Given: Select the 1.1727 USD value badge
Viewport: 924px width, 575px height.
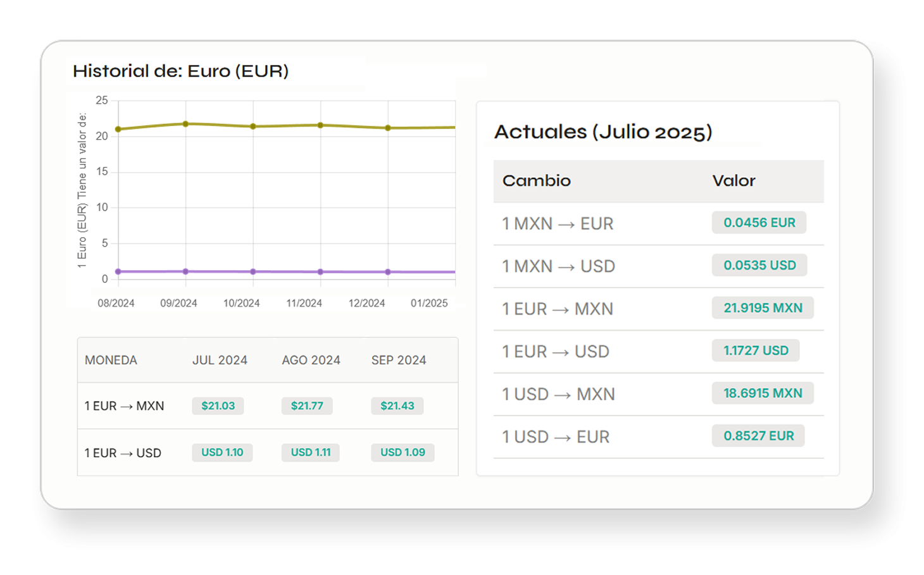Looking at the screenshot, I should [x=756, y=350].
